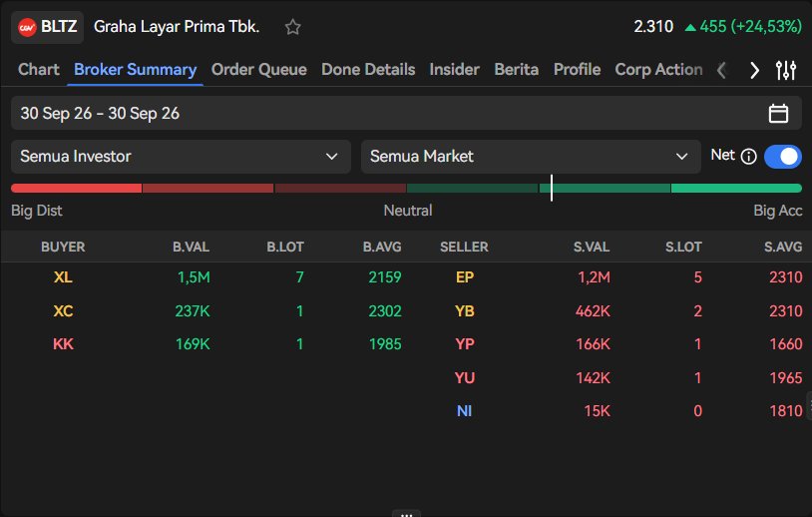Click sell value 462K

(593, 310)
